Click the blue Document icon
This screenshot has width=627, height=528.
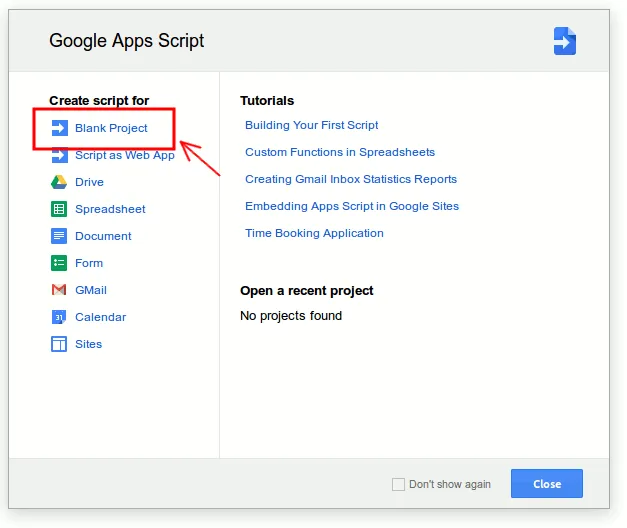59,236
